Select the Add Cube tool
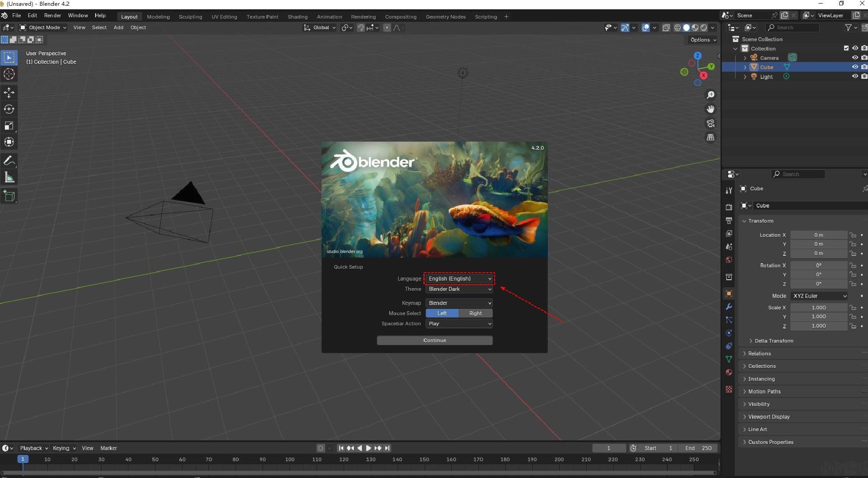The image size is (868, 478). pyautogui.click(x=9, y=196)
